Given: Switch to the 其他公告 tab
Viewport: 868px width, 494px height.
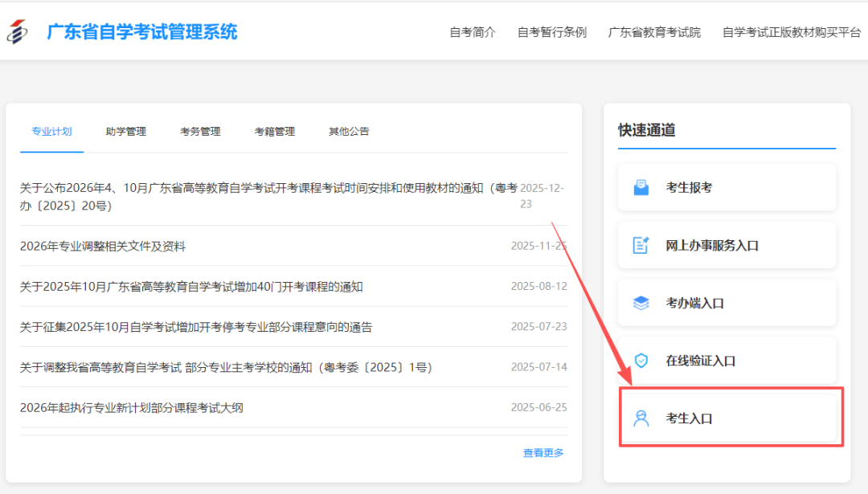Looking at the screenshot, I should pos(349,132).
